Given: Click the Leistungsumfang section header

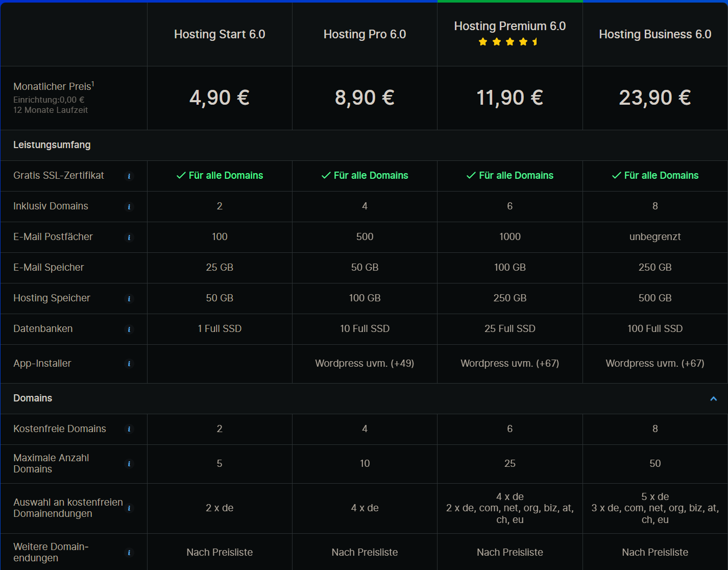Looking at the screenshot, I should click(x=52, y=145).
